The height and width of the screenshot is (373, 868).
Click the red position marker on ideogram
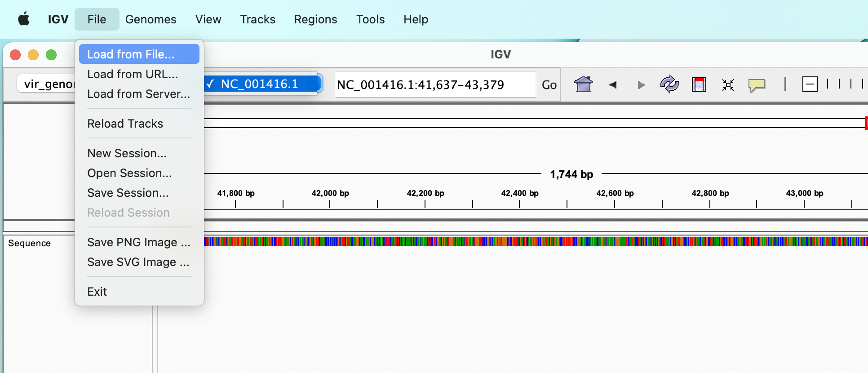(866, 123)
